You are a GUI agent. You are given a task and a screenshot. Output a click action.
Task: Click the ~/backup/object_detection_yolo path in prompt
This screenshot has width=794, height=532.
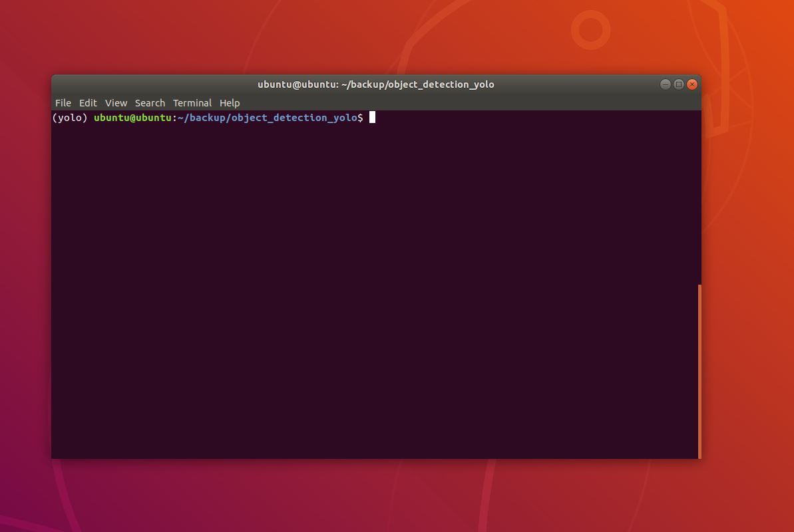(x=268, y=118)
